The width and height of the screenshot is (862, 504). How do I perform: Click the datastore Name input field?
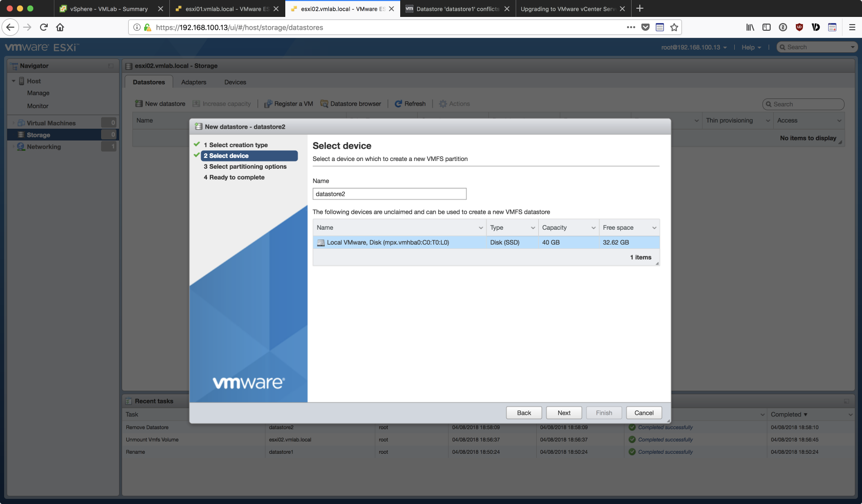click(x=389, y=194)
